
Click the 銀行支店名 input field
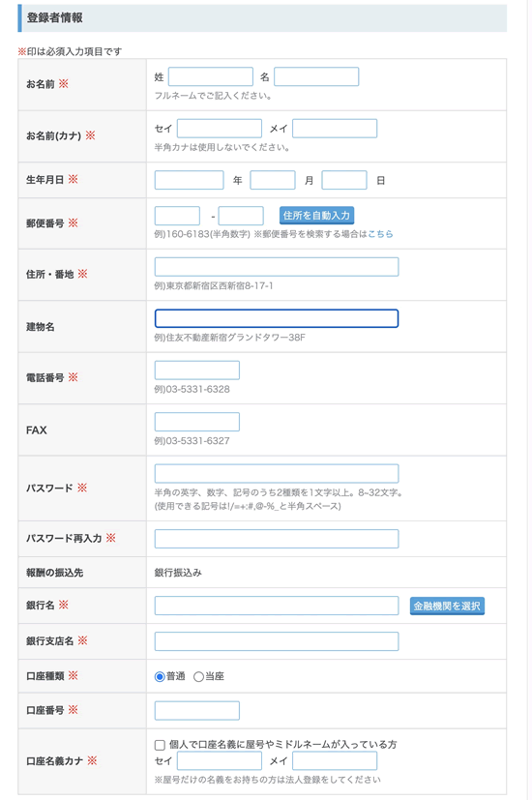click(277, 641)
